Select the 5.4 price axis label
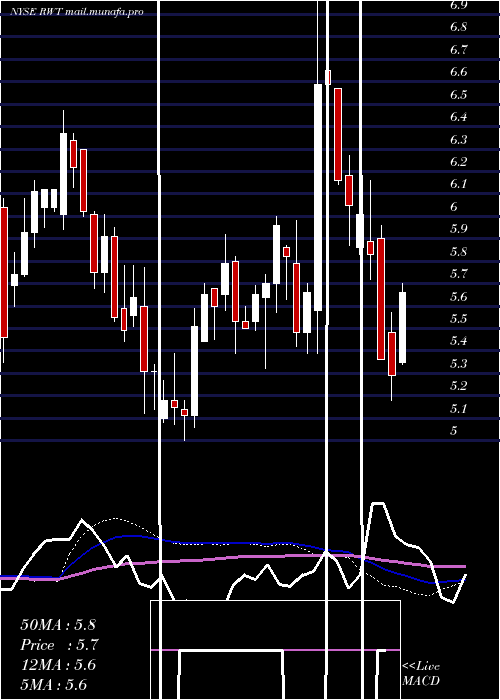The image size is (500, 700). pyautogui.click(x=459, y=341)
